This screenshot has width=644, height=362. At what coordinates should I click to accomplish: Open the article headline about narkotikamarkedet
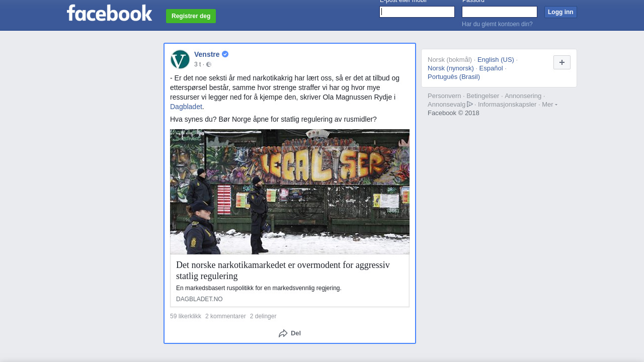[x=283, y=270]
